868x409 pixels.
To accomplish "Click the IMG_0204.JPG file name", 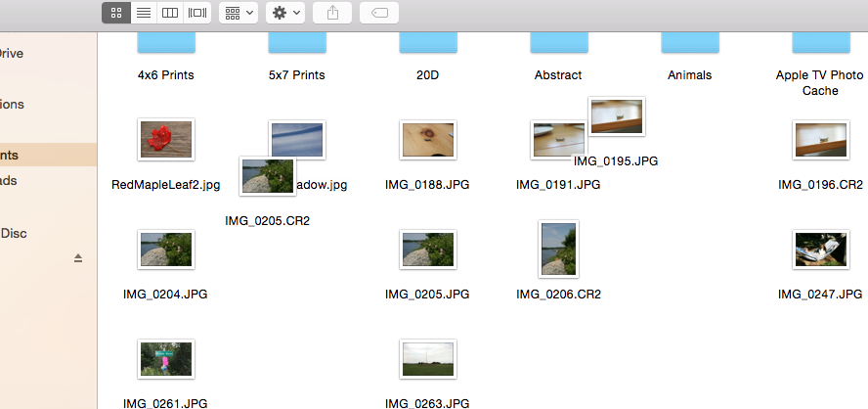I will point(165,295).
